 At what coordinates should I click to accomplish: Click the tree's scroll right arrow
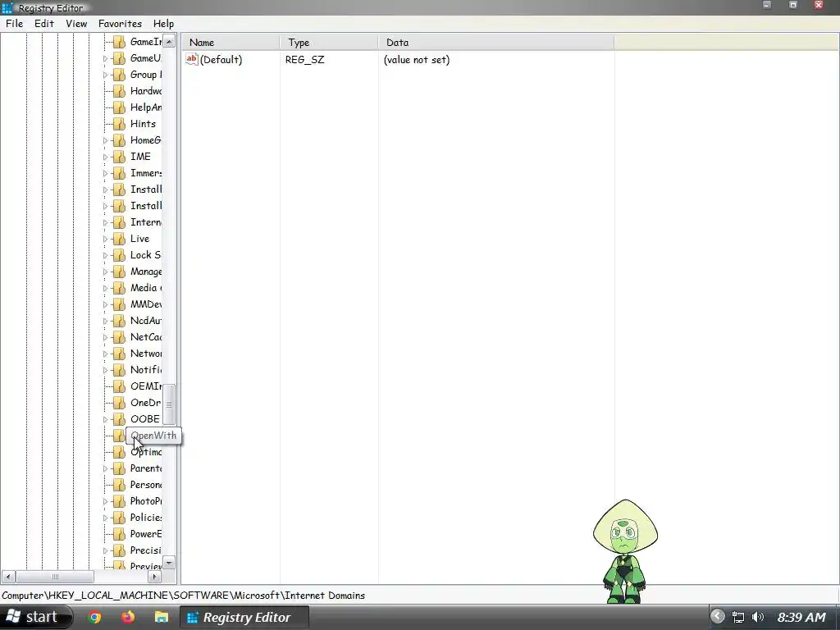click(x=154, y=577)
